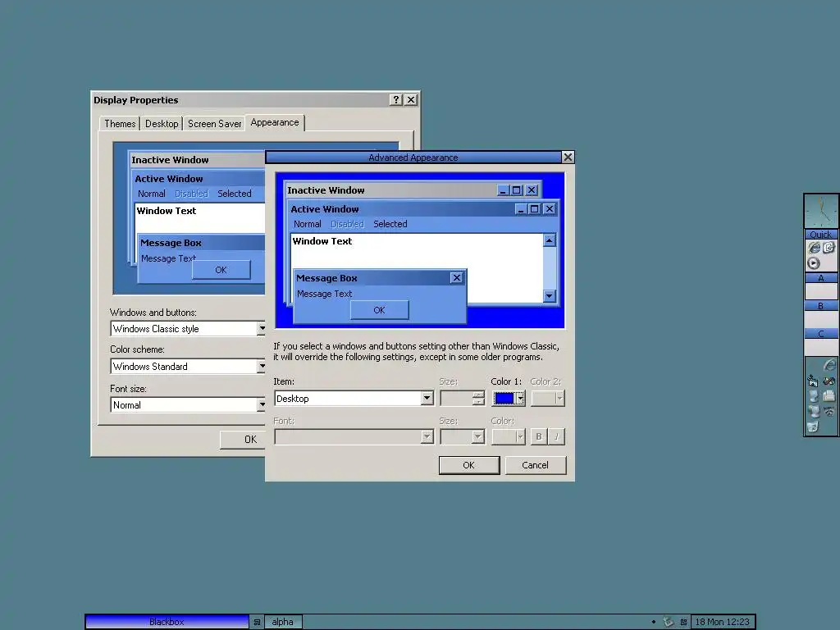Click the faded Internet Explorer tray icon
The image size is (840, 630).
point(829,365)
